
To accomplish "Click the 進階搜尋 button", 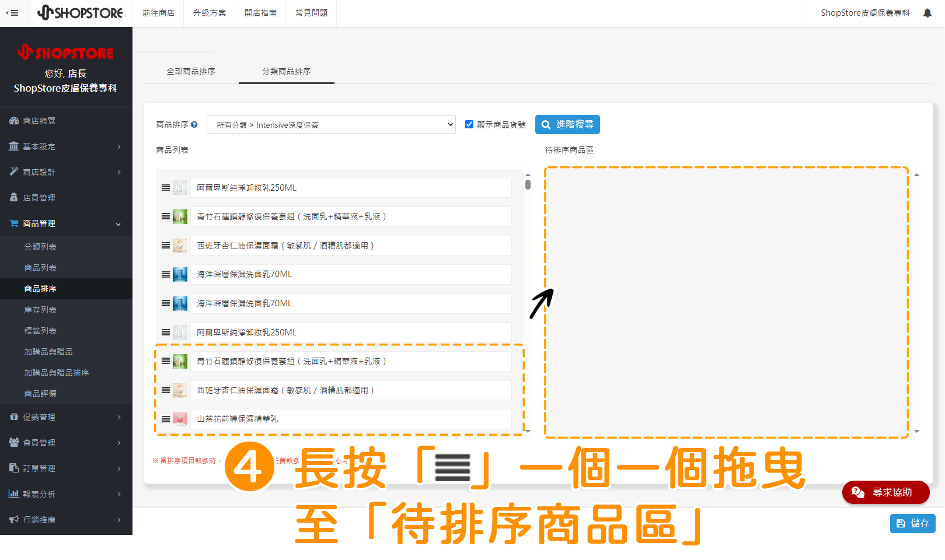I will [567, 124].
